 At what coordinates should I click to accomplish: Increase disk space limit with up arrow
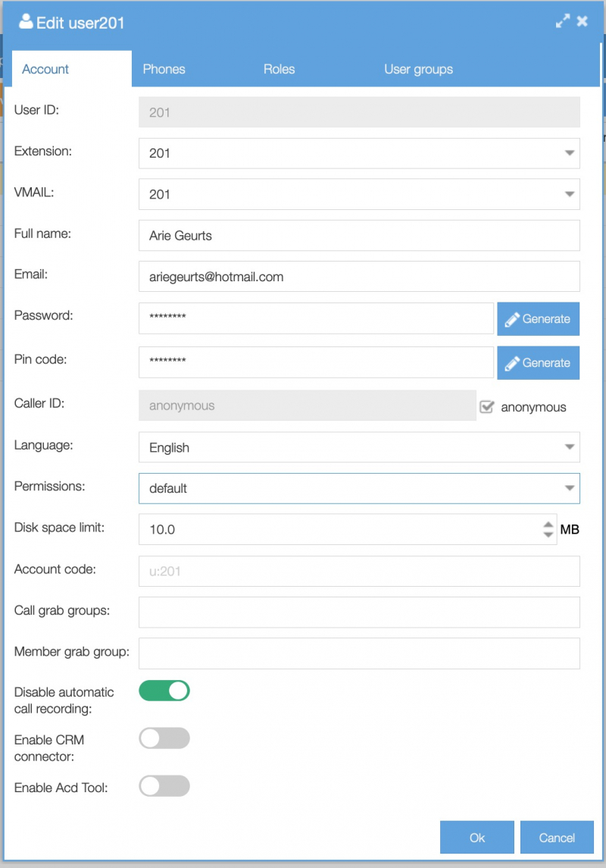[x=548, y=524]
